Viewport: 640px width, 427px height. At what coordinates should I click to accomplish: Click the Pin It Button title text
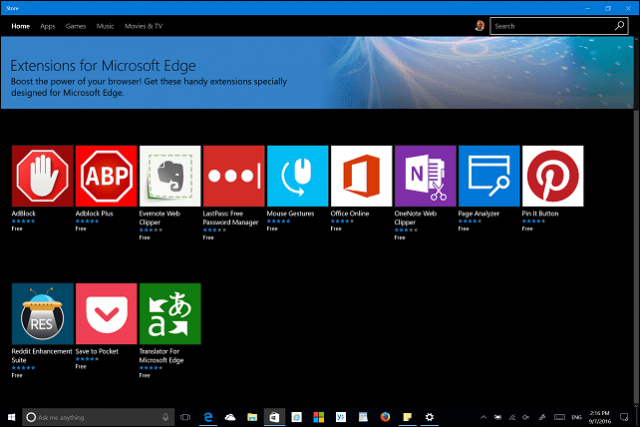tap(540, 214)
